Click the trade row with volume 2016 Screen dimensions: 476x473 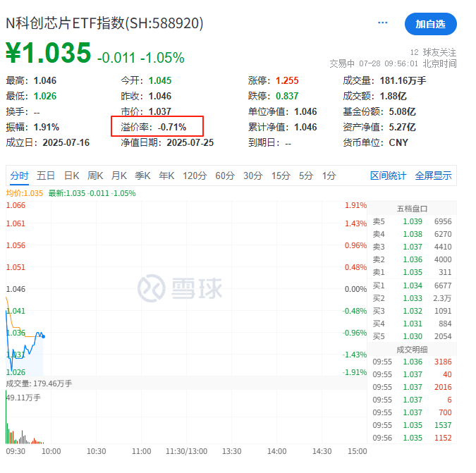(412, 387)
